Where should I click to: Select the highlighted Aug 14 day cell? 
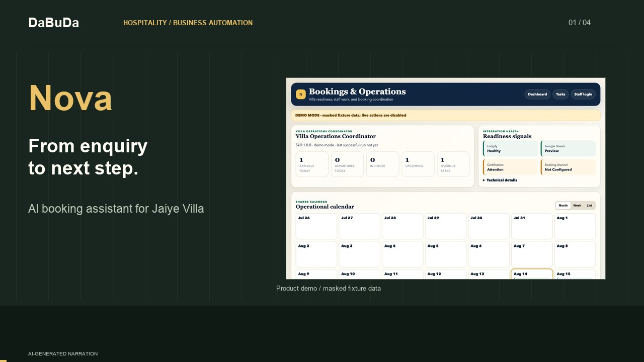(532, 274)
